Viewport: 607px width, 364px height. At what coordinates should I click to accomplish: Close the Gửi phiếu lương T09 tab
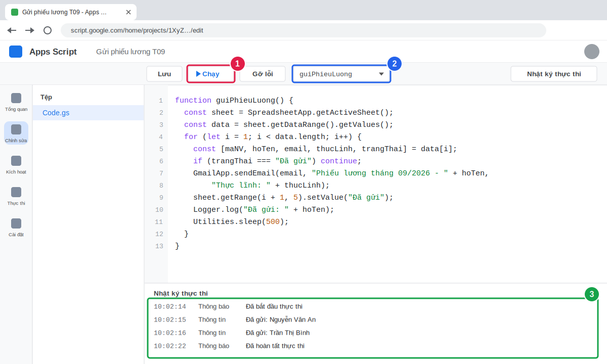tap(128, 12)
